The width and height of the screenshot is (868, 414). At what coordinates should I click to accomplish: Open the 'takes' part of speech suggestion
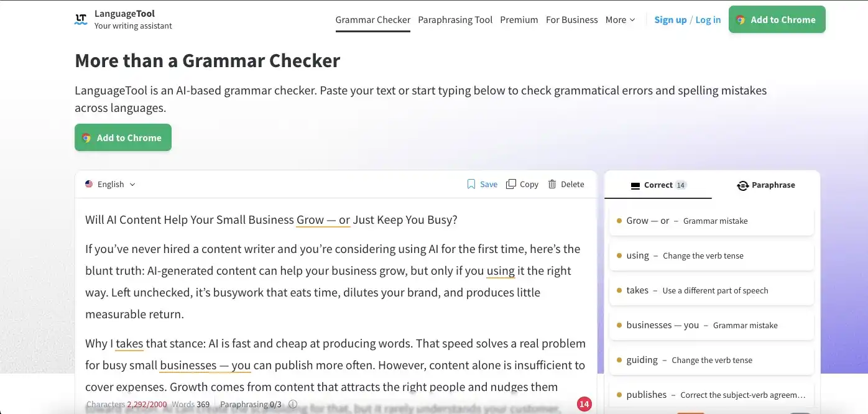click(711, 290)
